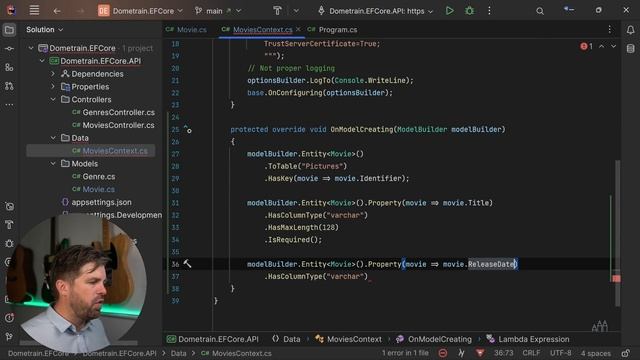Click the '1 error in 1 file' status

pos(405,353)
